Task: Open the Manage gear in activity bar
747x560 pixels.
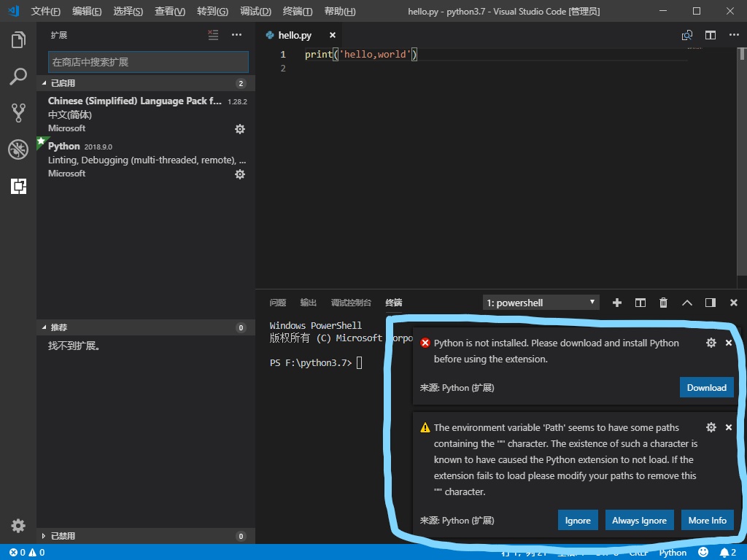Action: point(18,526)
